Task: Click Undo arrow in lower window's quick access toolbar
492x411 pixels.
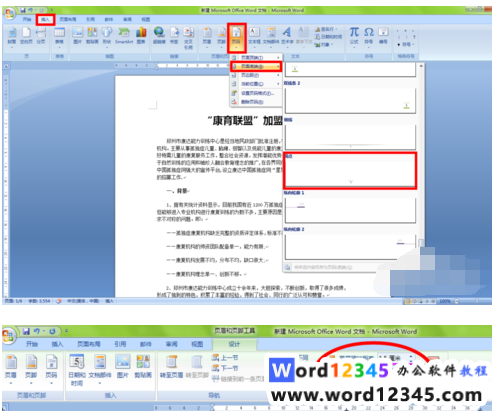Action: click(37, 331)
